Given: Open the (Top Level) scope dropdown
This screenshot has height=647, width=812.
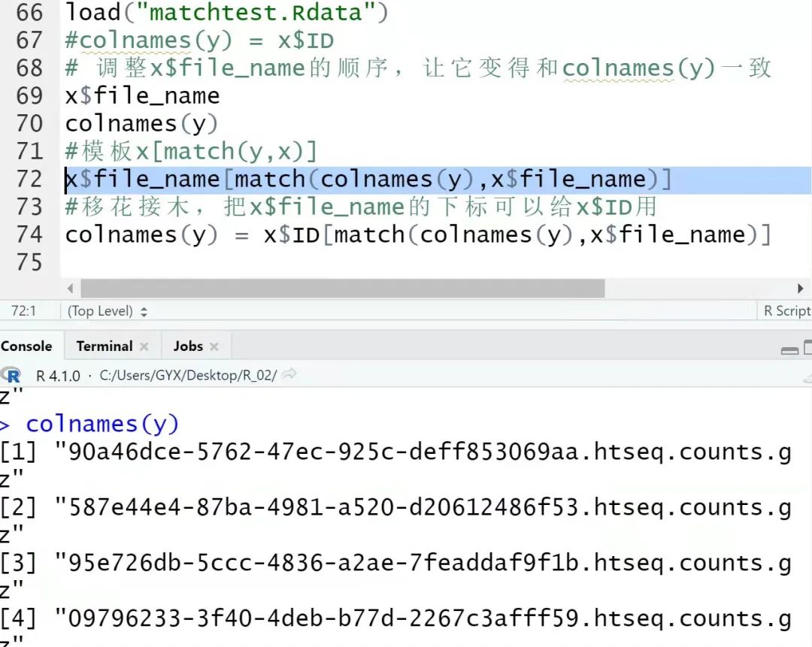Looking at the screenshot, I should [x=108, y=311].
